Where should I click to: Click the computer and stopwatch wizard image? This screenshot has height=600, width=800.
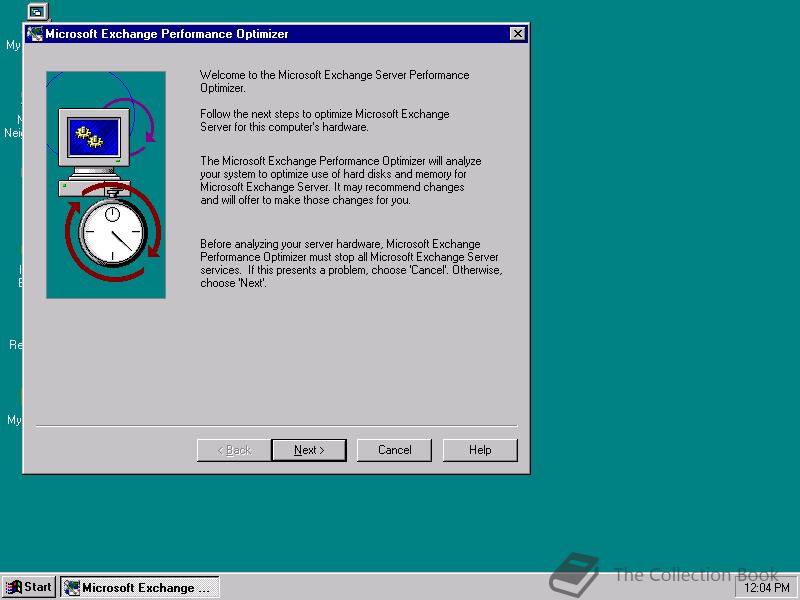coord(106,185)
